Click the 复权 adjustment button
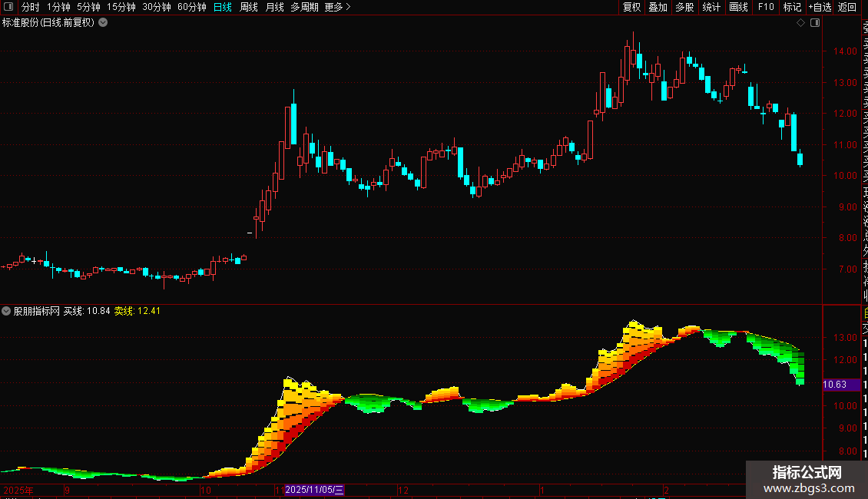This screenshot has height=499, width=868. [631, 7]
